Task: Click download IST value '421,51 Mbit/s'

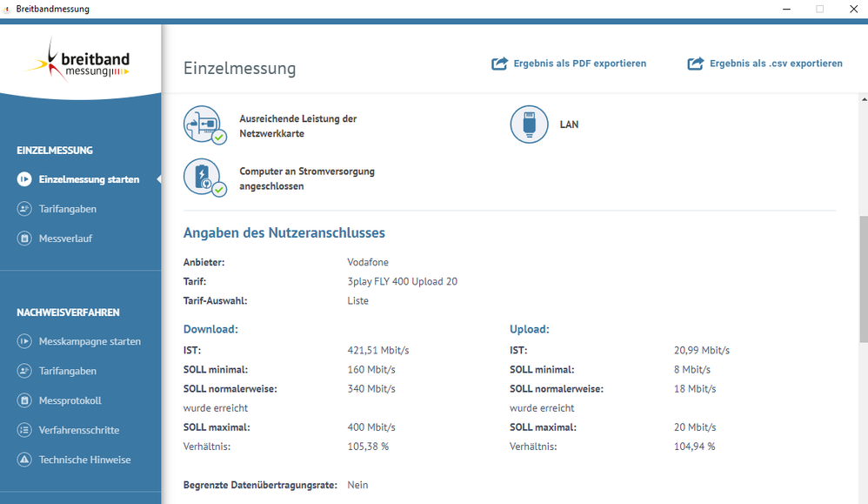Action: pos(378,350)
